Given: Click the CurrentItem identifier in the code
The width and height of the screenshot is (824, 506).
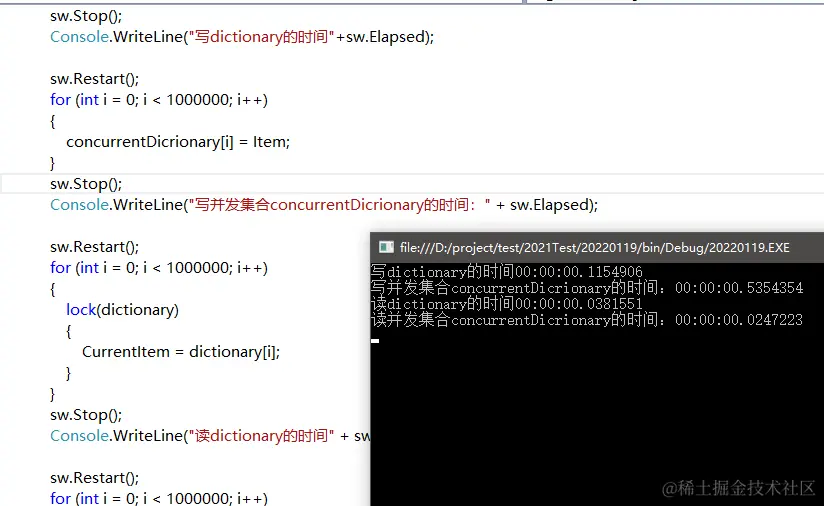Looking at the screenshot, I should point(126,352).
